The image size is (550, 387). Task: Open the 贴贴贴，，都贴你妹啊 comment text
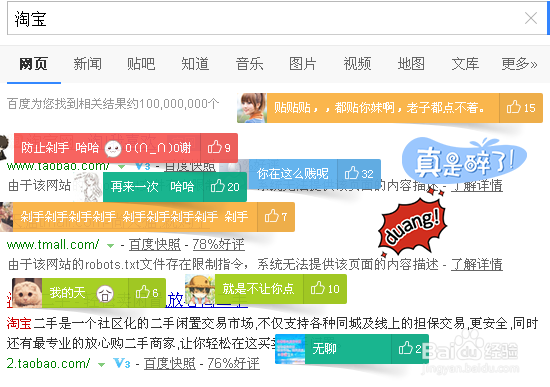coord(379,108)
